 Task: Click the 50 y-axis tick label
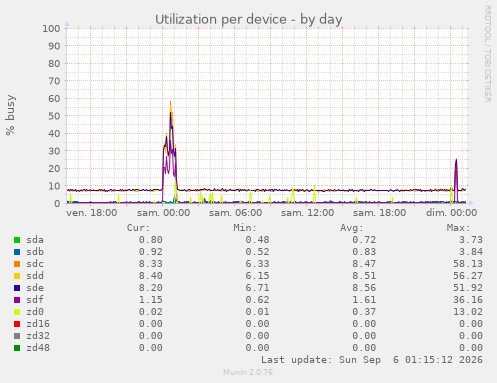coord(54,116)
